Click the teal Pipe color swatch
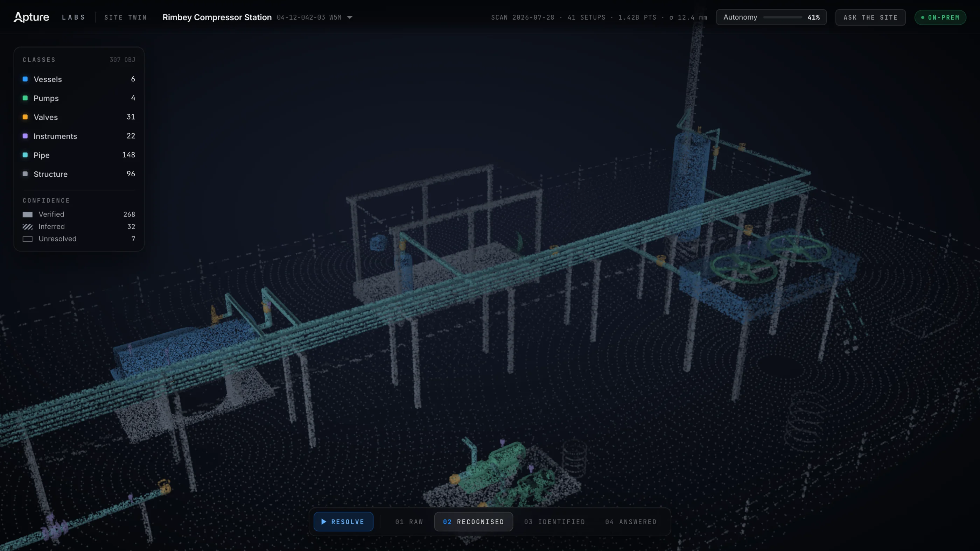 tap(25, 155)
